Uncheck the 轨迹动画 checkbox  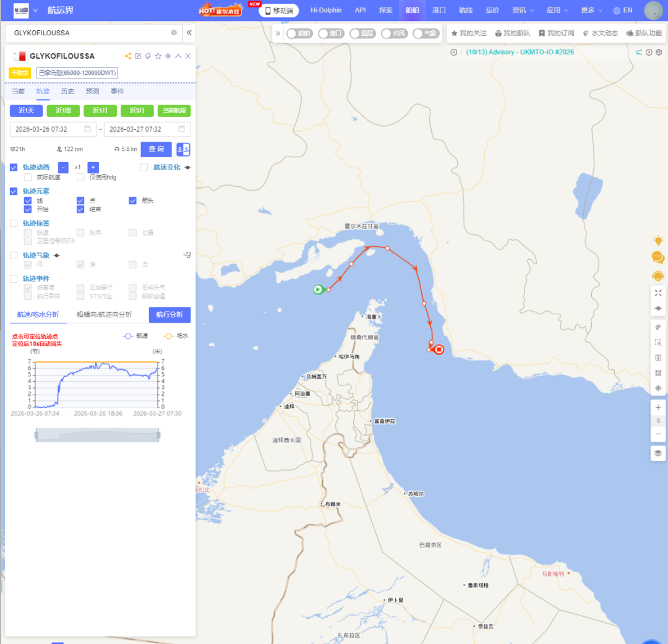click(x=14, y=167)
